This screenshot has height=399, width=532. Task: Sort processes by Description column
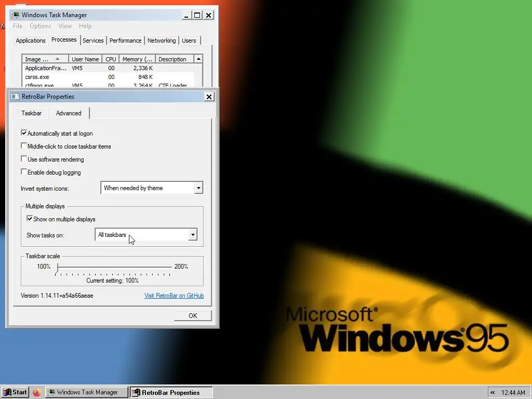click(x=175, y=59)
